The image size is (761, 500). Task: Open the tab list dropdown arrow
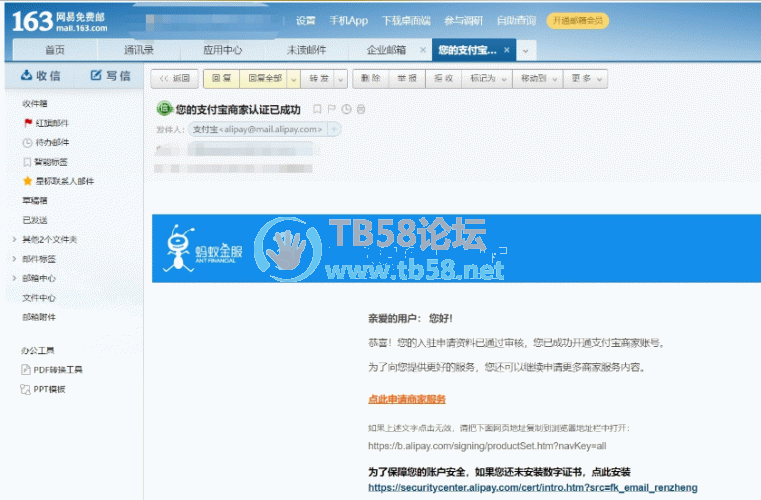coord(526,50)
